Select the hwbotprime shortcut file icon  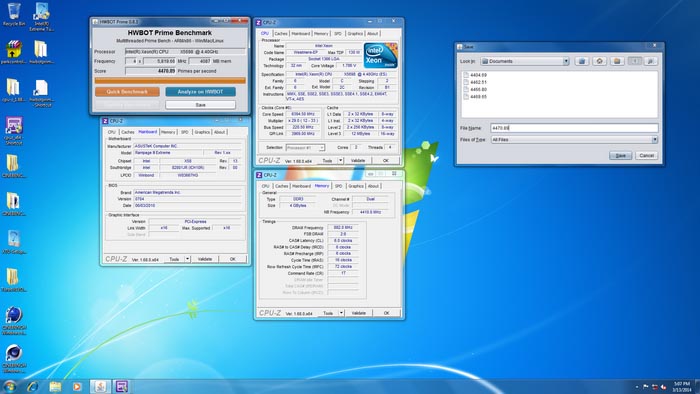coord(41,93)
